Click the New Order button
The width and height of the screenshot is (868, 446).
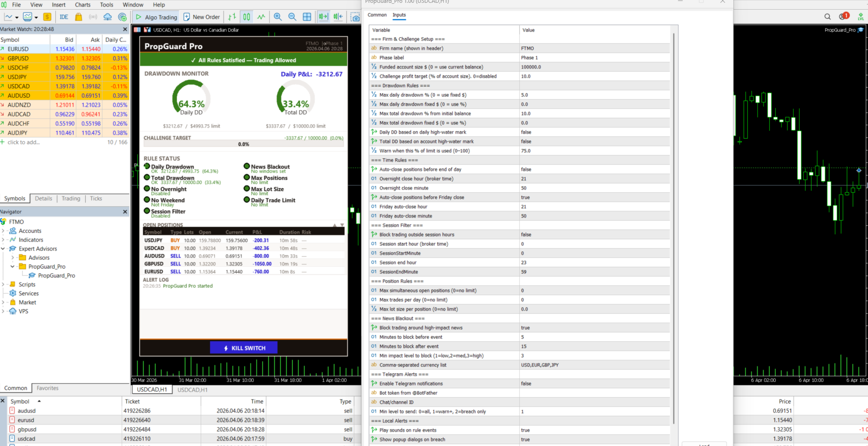tap(201, 17)
